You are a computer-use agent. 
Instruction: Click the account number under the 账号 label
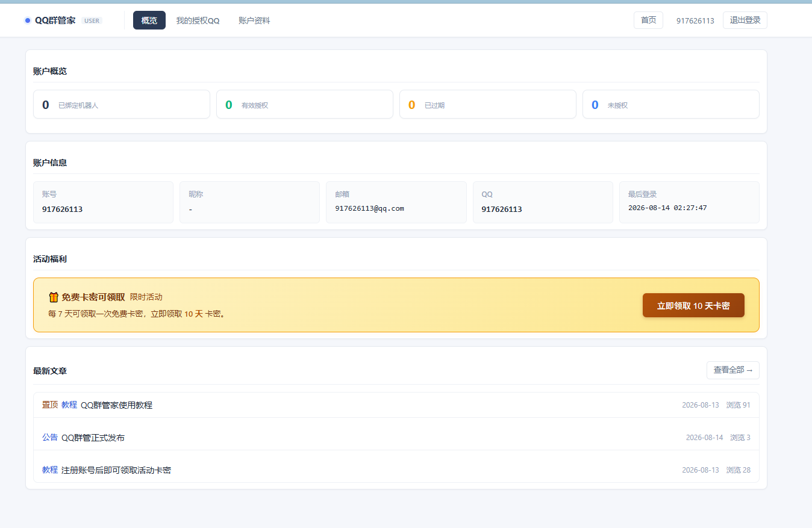62,210
